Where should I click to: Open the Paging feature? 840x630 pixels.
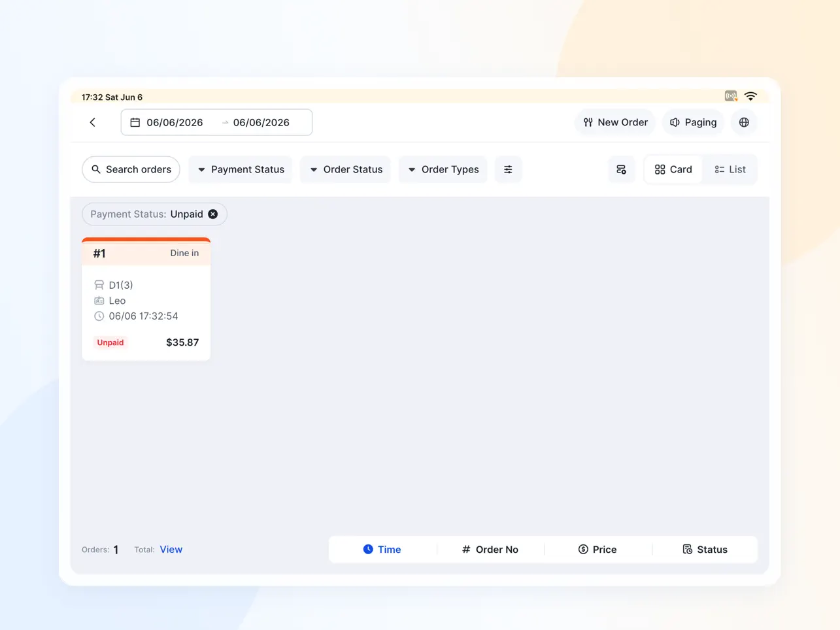point(693,122)
